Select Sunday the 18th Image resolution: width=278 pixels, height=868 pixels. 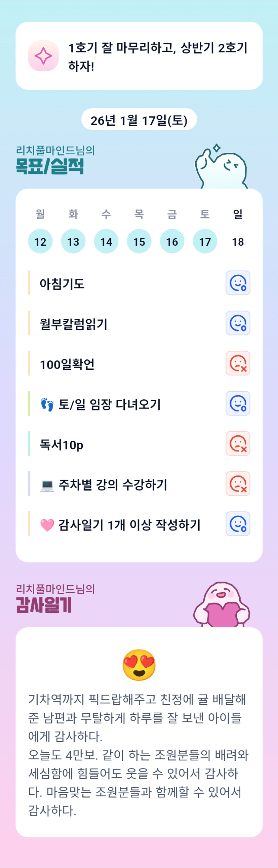[238, 241]
